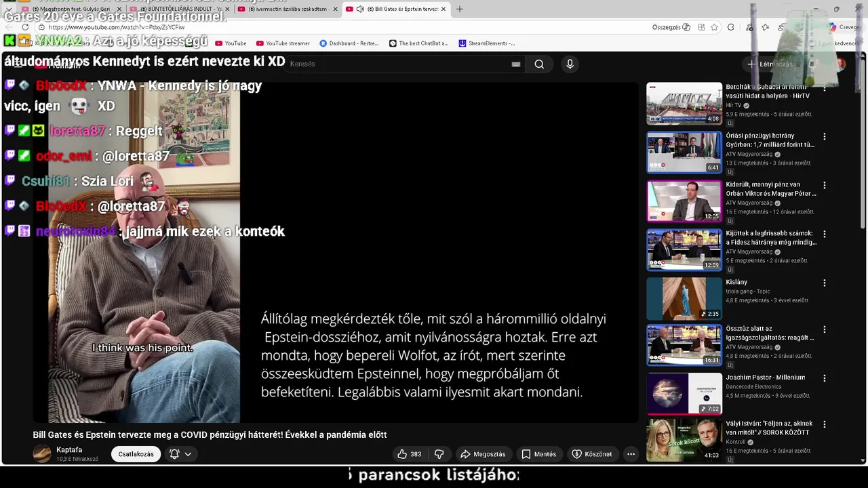Open the Dashboard - Restre... bookmark
This screenshot has height=488, width=868.
pyautogui.click(x=349, y=43)
